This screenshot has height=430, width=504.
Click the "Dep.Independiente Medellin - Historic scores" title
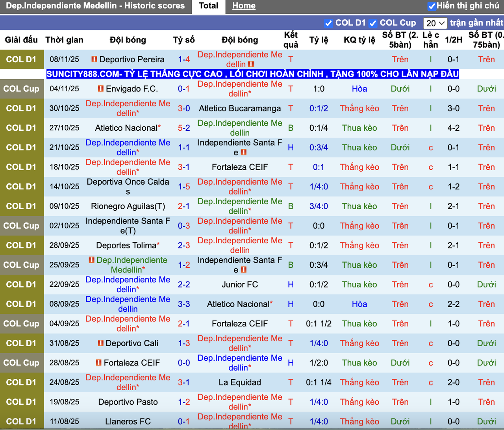[x=95, y=6]
